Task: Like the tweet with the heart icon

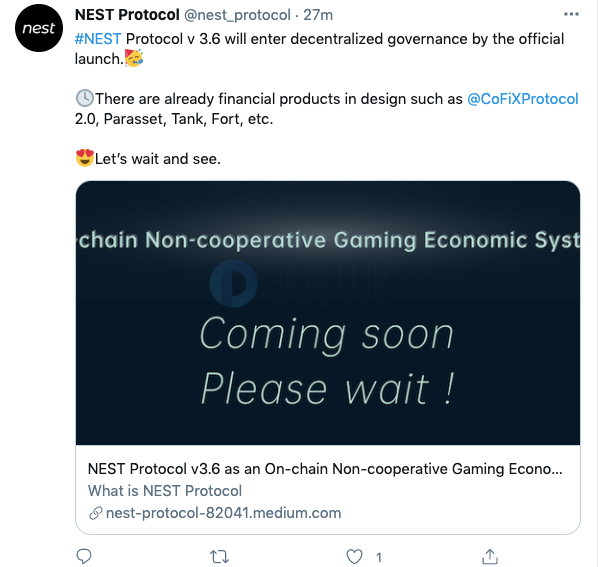Action: (354, 557)
